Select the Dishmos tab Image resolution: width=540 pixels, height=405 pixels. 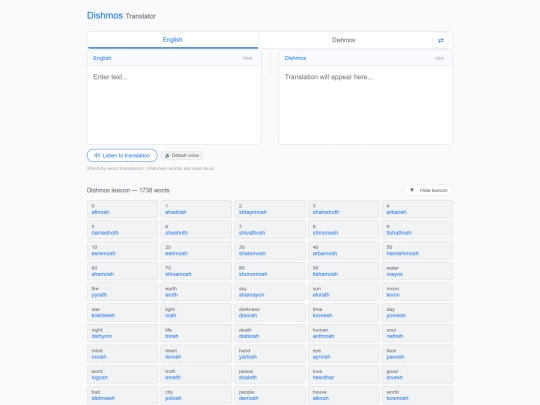point(343,40)
